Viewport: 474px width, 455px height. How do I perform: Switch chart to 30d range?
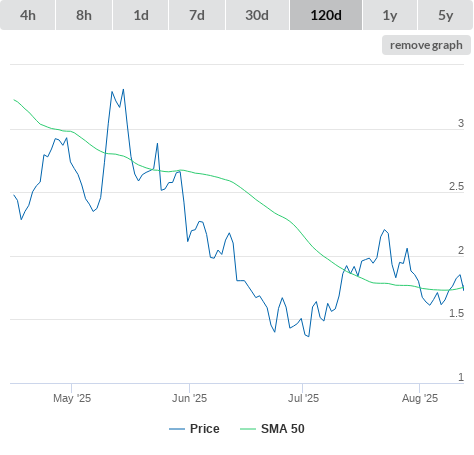point(257,15)
